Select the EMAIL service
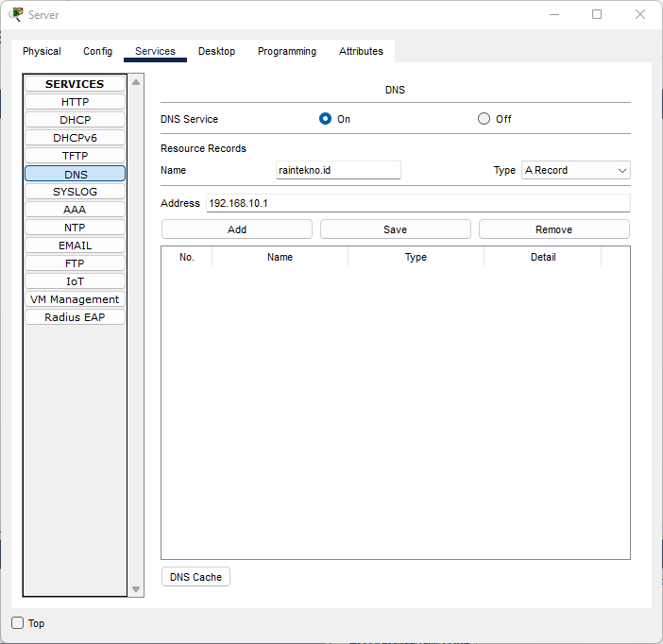The image size is (663, 644). [x=75, y=246]
